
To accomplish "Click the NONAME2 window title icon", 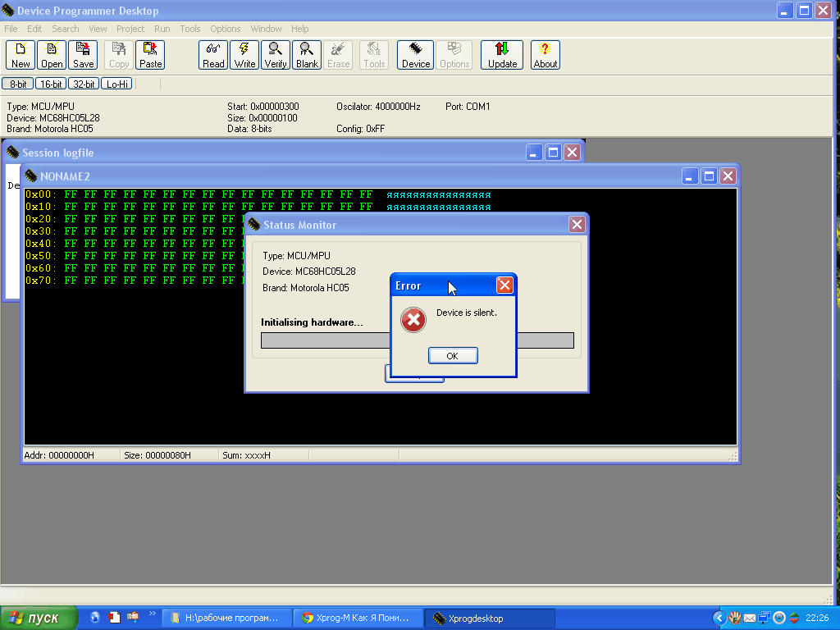I will coord(31,176).
